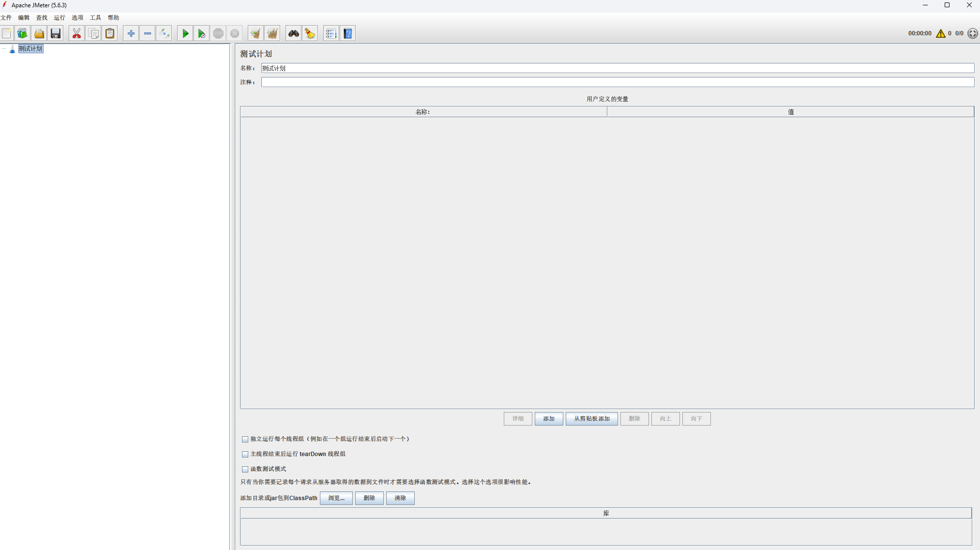The image size is (980, 550).
Task: Open the 运行 menu
Action: (59, 17)
